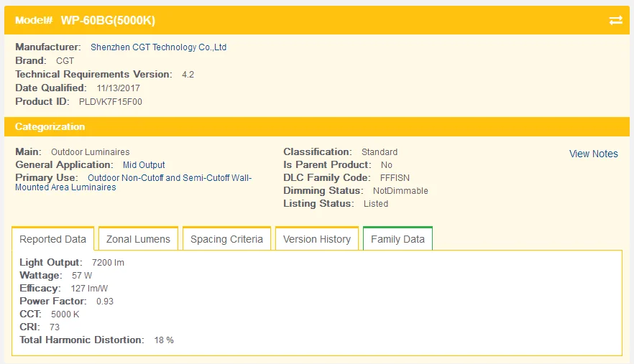Image resolution: width=634 pixels, height=364 pixels.
Task: Open Shenzhen CGT Technology Co.,Ltd manufacturer link
Action: [158, 47]
